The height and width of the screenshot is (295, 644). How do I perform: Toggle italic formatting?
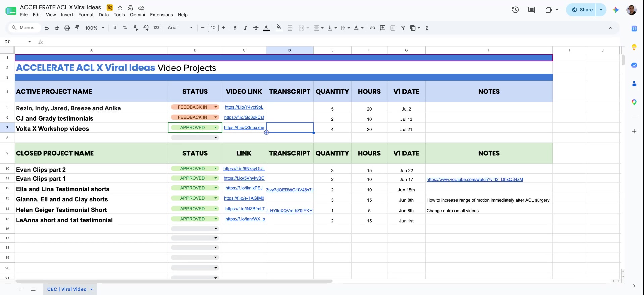click(x=246, y=28)
